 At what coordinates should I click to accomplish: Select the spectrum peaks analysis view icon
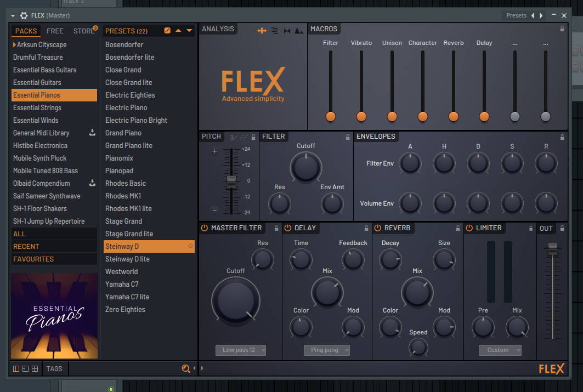coord(298,31)
